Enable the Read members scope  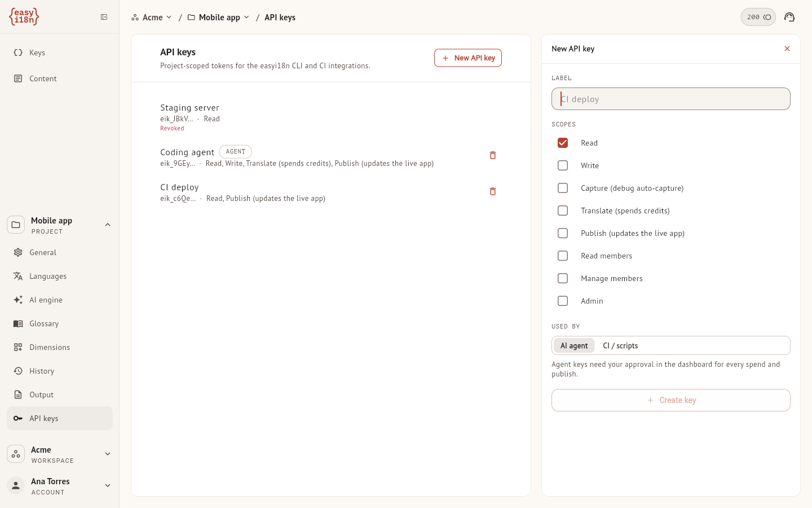tap(563, 256)
